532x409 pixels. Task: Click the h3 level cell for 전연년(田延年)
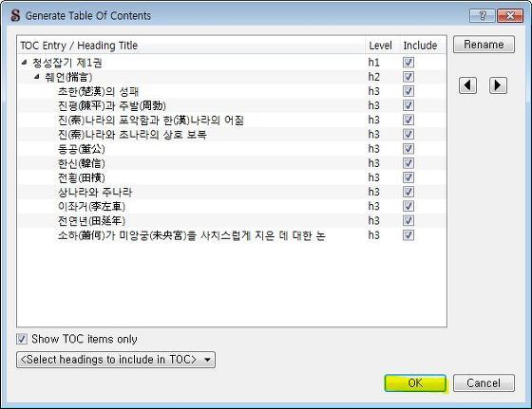pos(374,221)
